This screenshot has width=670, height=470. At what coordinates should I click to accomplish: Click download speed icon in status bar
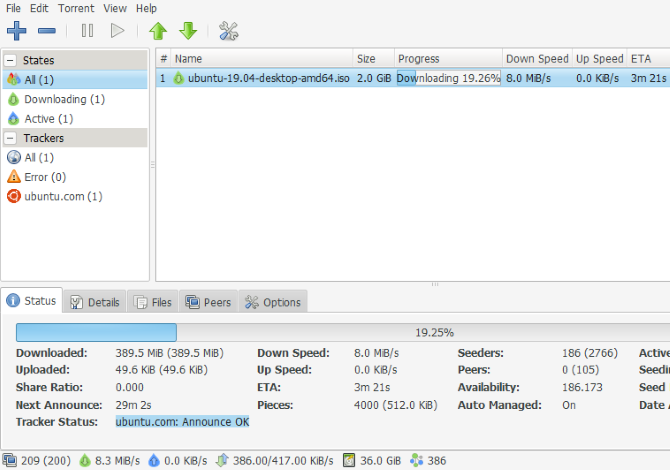tap(85, 460)
